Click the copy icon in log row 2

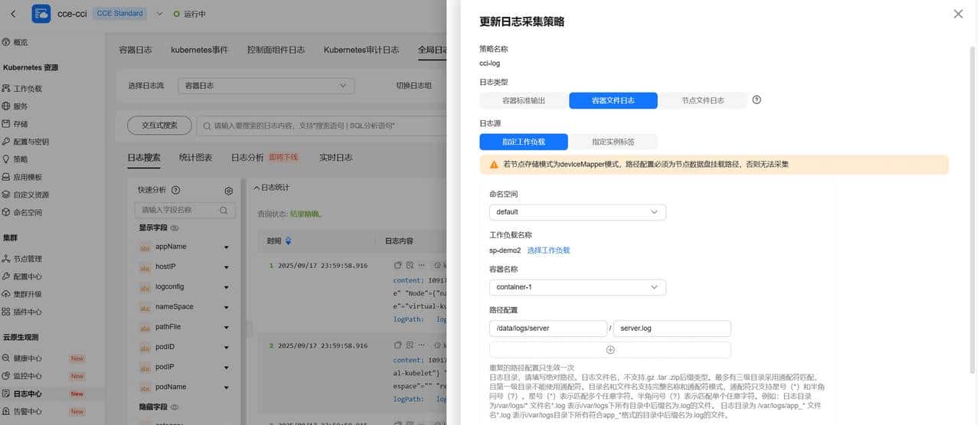click(x=397, y=345)
